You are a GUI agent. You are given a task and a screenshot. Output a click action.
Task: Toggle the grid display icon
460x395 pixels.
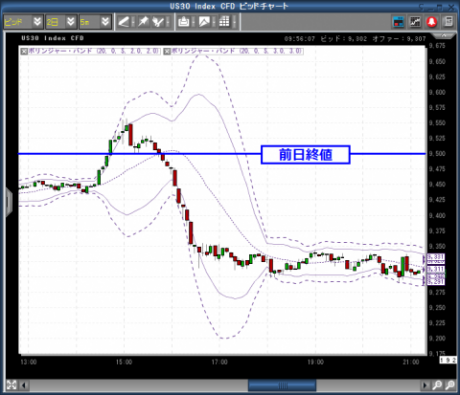point(224,22)
